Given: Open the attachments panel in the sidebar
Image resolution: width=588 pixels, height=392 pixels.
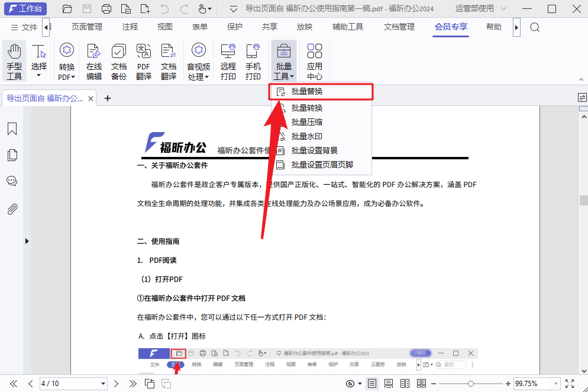Looking at the screenshot, I should tap(12, 207).
